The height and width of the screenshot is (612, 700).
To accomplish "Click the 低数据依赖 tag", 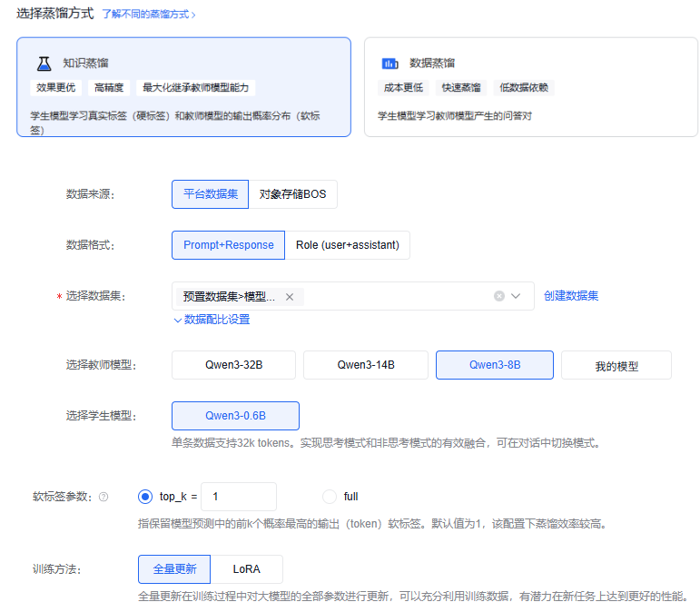I will click(524, 87).
